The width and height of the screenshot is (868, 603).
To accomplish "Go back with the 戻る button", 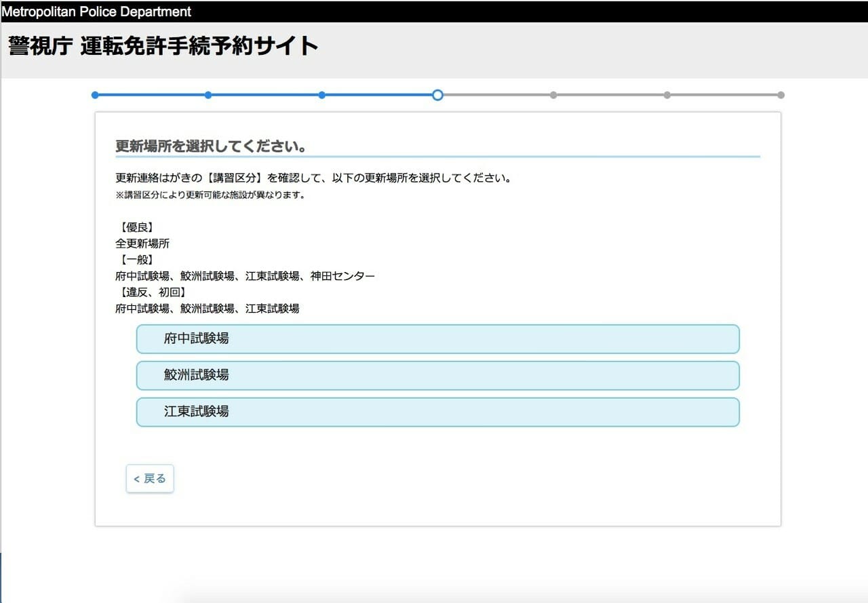I will tap(150, 479).
